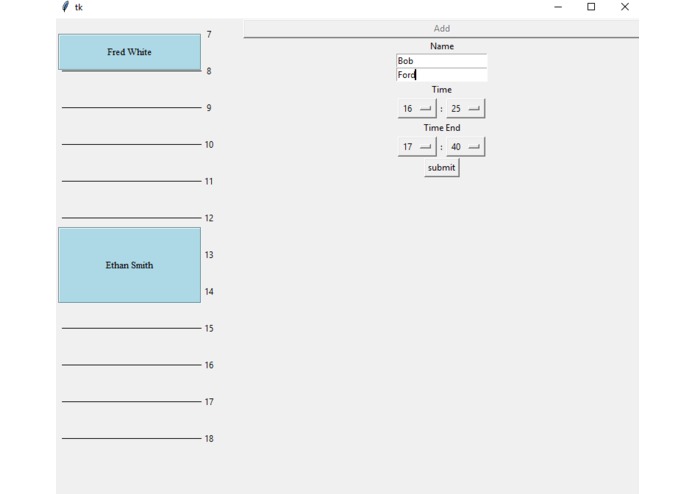Image resolution: width=695 pixels, height=494 pixels.
Task: Open the start hour dropdown showing 16
Action: [417, 109]
